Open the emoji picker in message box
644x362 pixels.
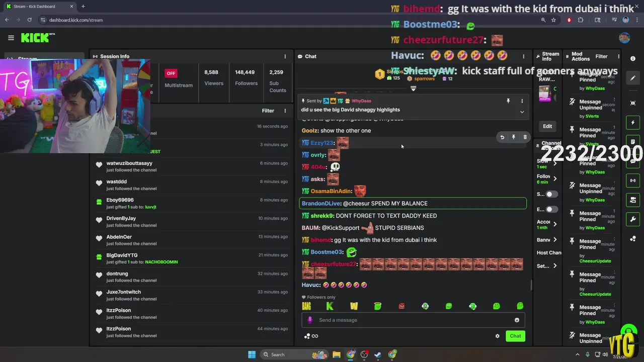[x=517, y=320]
